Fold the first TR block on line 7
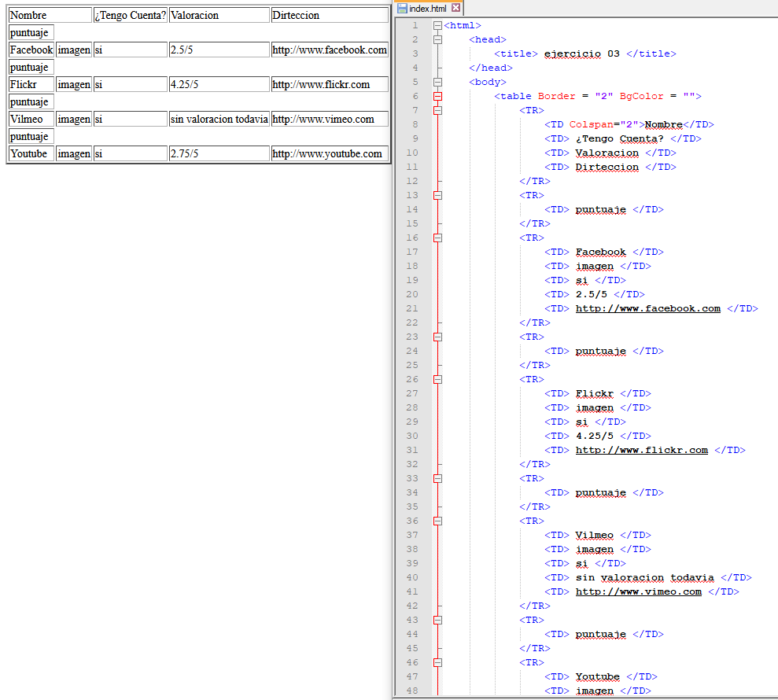 437,110
